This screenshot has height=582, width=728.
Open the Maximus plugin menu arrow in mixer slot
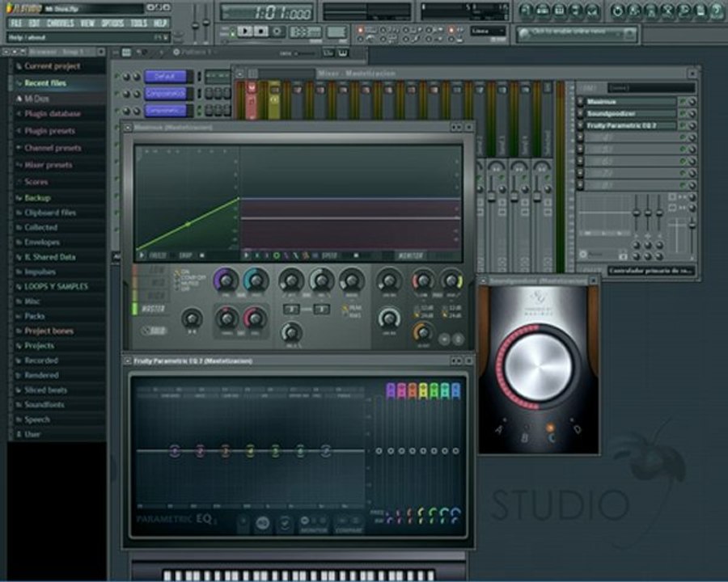[580, 102]
